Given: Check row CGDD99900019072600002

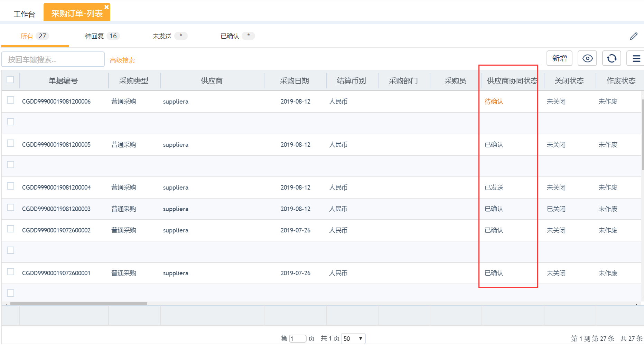Looking at the screenshot, I should tap(11, 229).
